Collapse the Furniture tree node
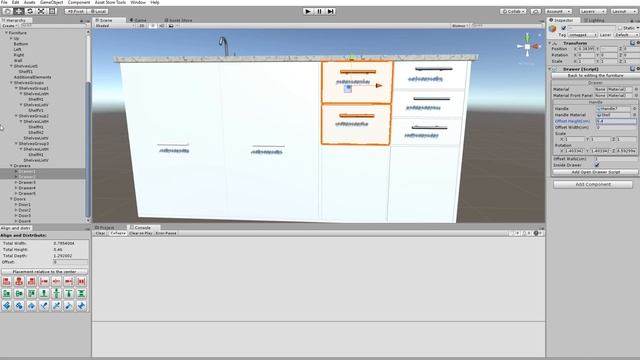640x360 pixels. pyautogui.click(x=7, y=33)
